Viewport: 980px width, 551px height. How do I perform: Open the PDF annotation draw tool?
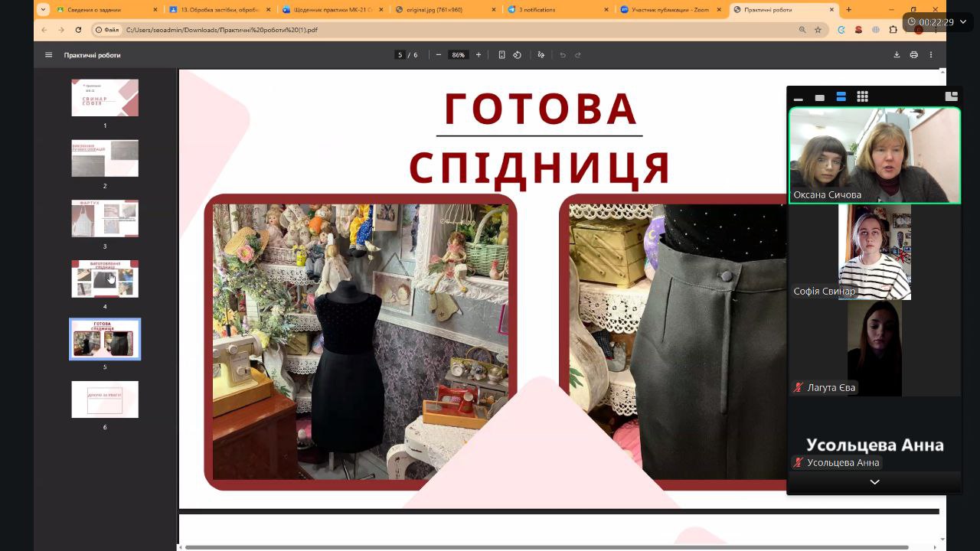[x=541, y=55]
